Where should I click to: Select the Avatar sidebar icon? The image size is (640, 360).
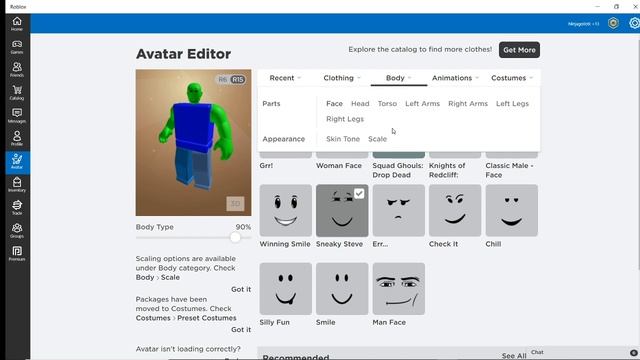17,162
